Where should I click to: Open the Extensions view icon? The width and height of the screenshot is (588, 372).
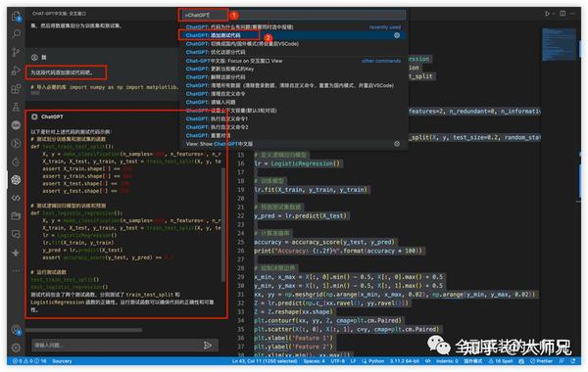coord(16,88)
